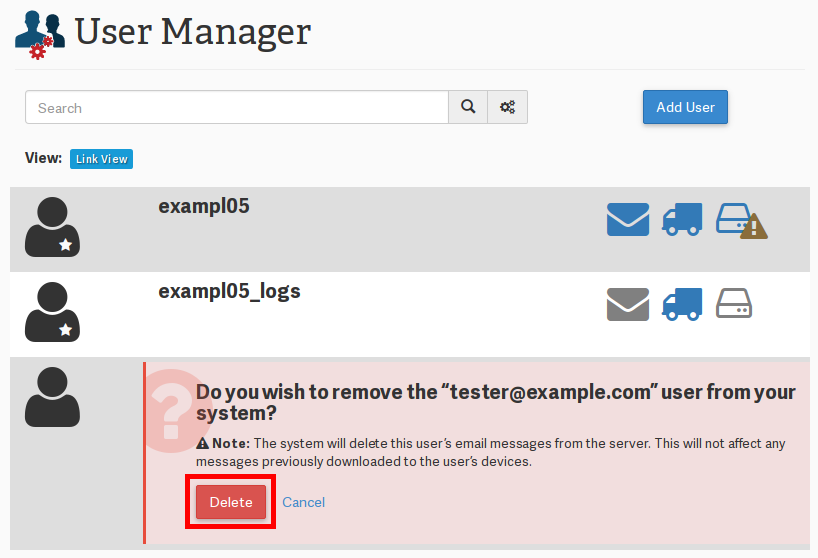The height and width of the screenshot is (558, 818).
Task: Click the Note warning about deleted emails
Action: coord(491,452)
